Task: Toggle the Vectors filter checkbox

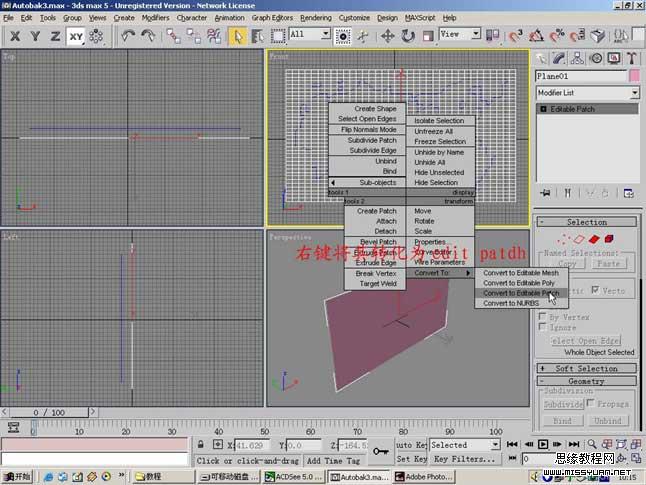Action: click(x=595, y=290)
